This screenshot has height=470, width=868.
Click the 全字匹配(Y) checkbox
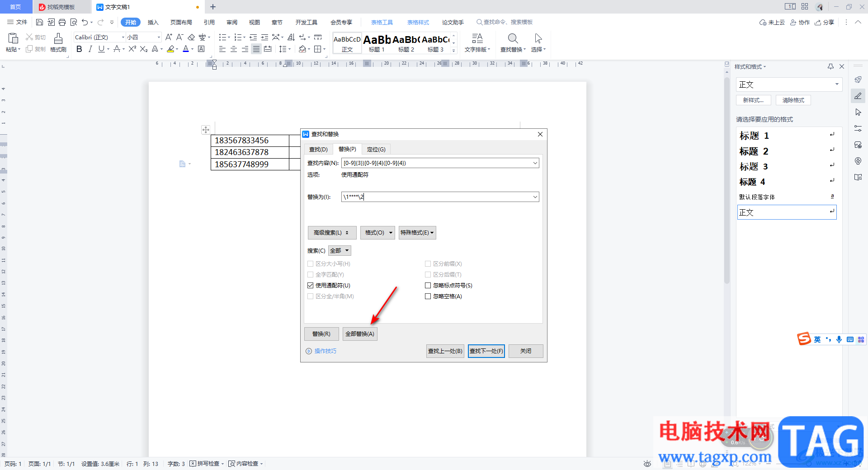click(x=310, y=275)
